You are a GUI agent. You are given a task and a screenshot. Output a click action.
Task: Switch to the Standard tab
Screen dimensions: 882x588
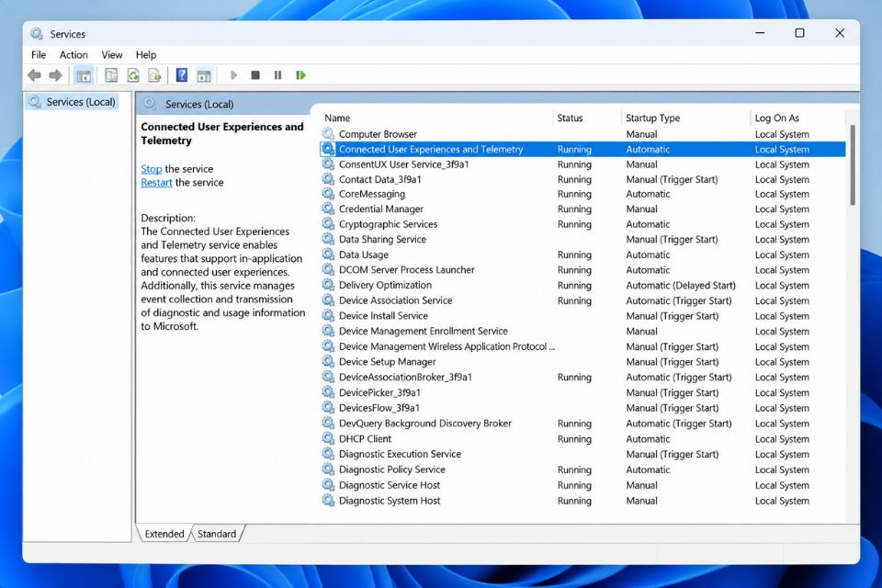pos(217,534)
